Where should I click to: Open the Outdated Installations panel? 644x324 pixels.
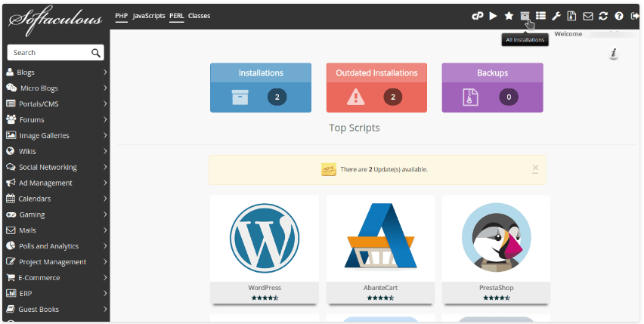376,88
